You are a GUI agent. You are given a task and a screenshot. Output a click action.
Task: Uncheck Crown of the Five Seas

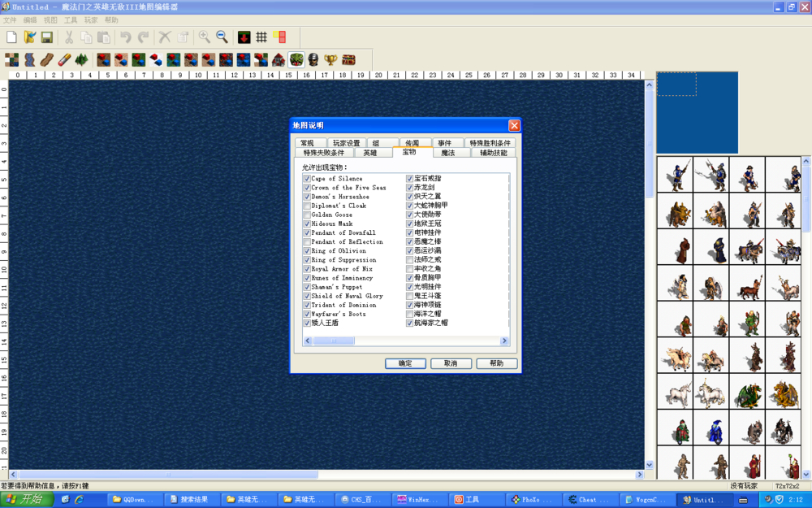pos(307,188)
